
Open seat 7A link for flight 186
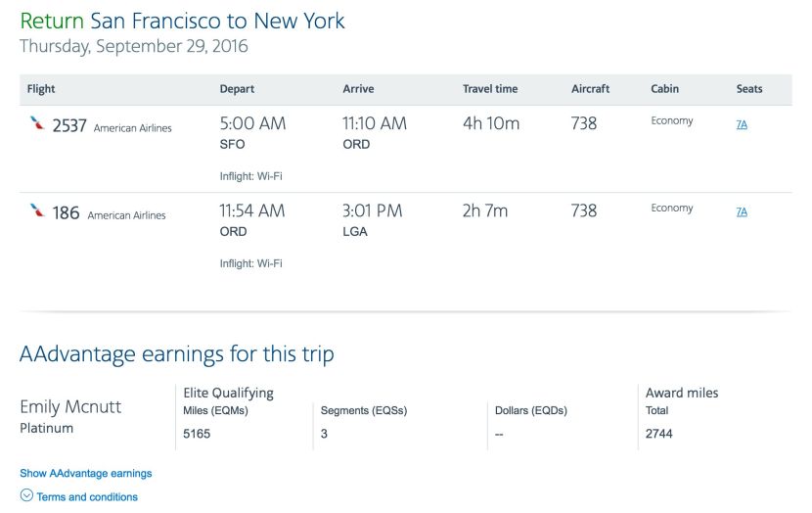tap(742, 211)
